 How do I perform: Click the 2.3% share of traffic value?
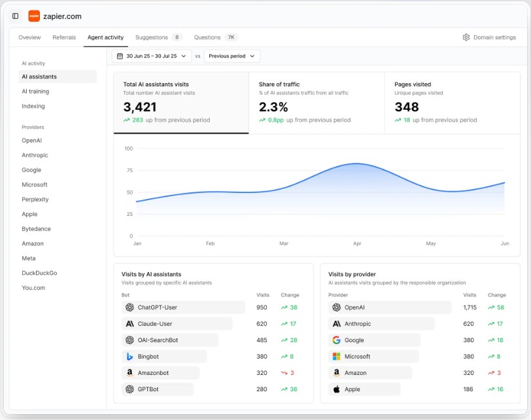273,107
